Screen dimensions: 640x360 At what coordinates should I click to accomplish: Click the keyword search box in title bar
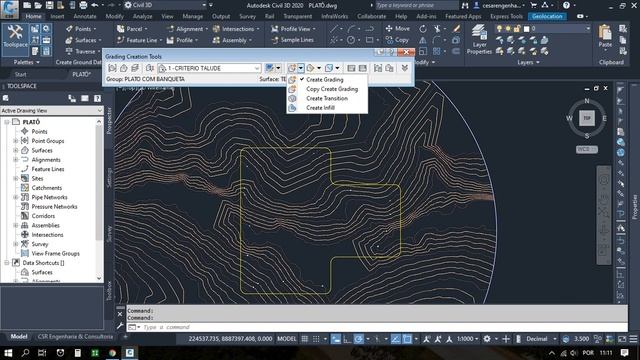[417, 5]
